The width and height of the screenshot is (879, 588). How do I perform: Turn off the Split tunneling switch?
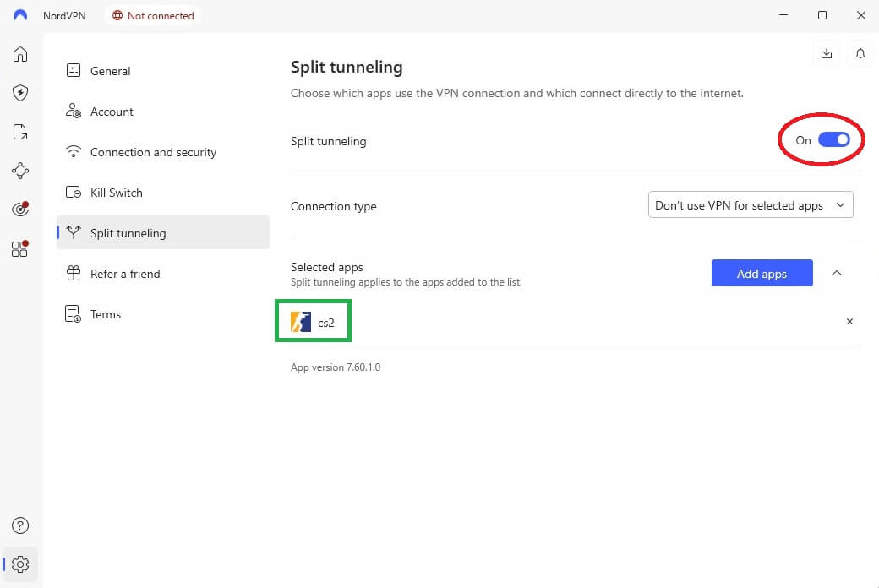point(833,139)
